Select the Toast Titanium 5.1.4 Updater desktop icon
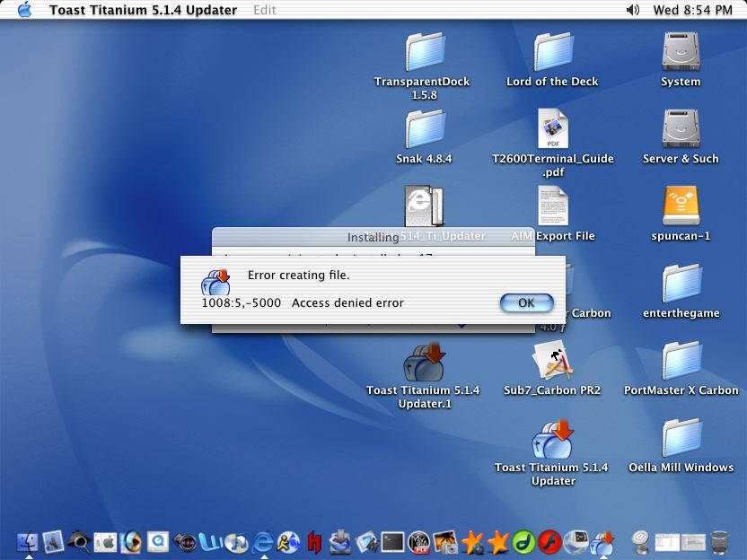747x560 pixels. coord(553,439)
